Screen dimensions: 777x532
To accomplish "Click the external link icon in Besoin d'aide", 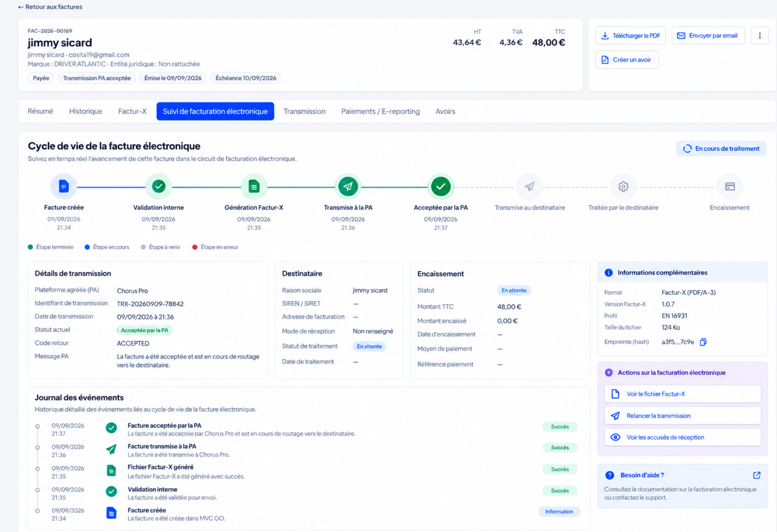I will coord(757,475).
